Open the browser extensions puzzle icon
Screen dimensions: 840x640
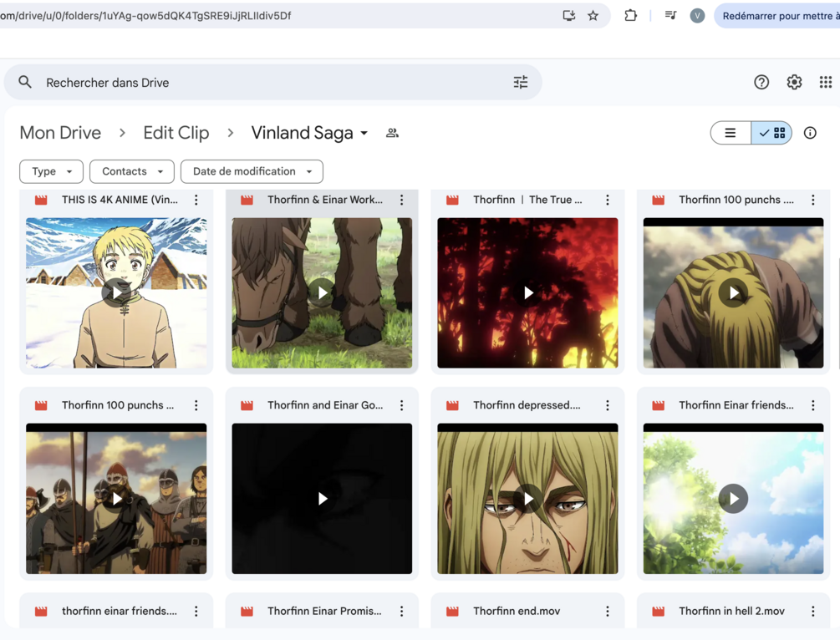point(630,16)
